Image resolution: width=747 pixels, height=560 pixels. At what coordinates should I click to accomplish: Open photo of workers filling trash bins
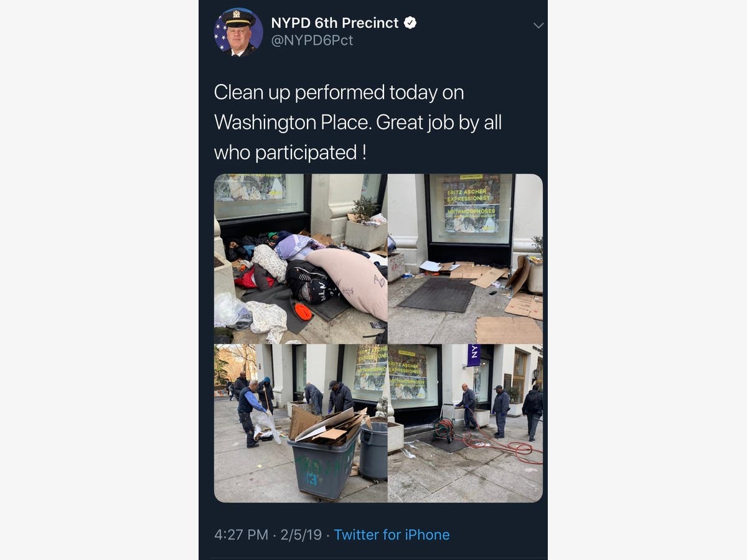pyautogui.click(x=301, y=423)
